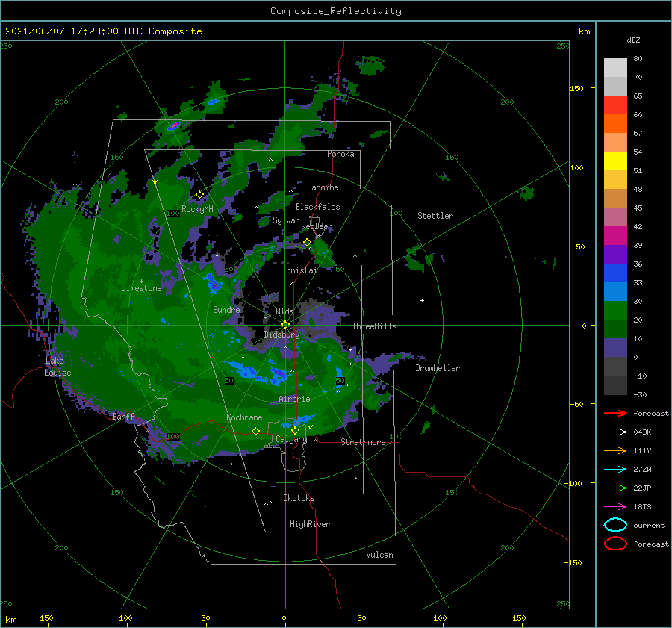This screenshot has height=628, width=672.
Task: Click the Strathmore label
Action: [x=363, y=442]
